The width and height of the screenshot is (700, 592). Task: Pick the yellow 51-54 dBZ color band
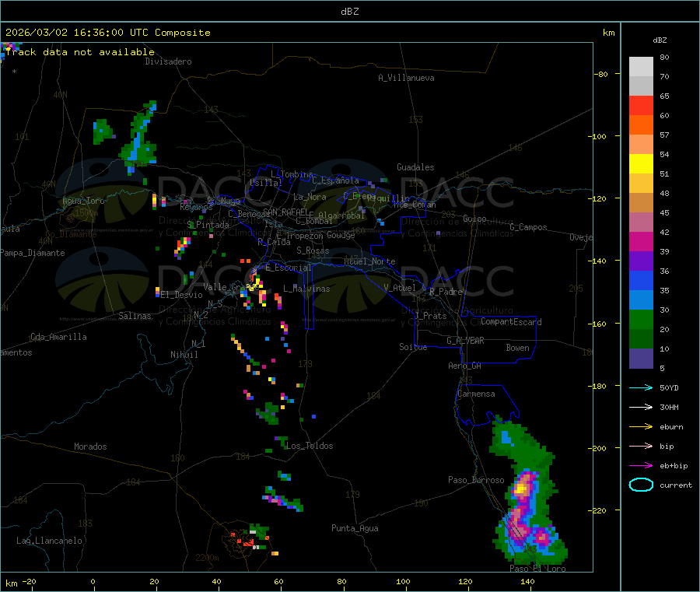point(641,164)
